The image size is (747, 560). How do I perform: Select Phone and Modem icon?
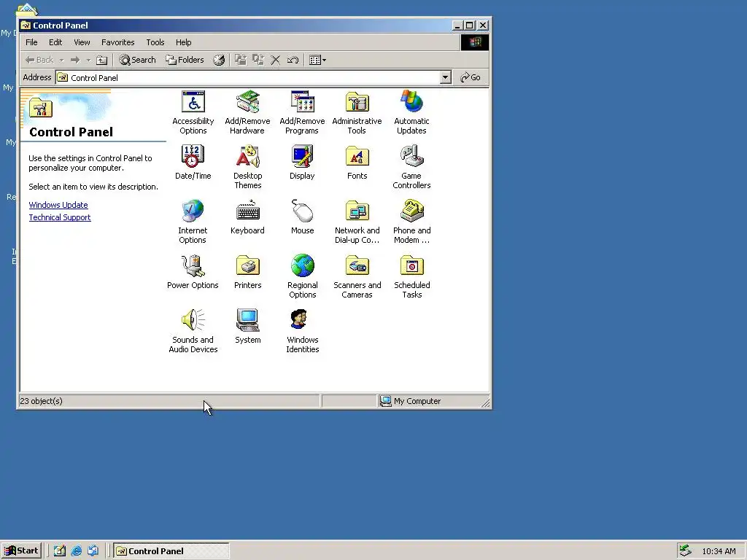coord(411,222)
